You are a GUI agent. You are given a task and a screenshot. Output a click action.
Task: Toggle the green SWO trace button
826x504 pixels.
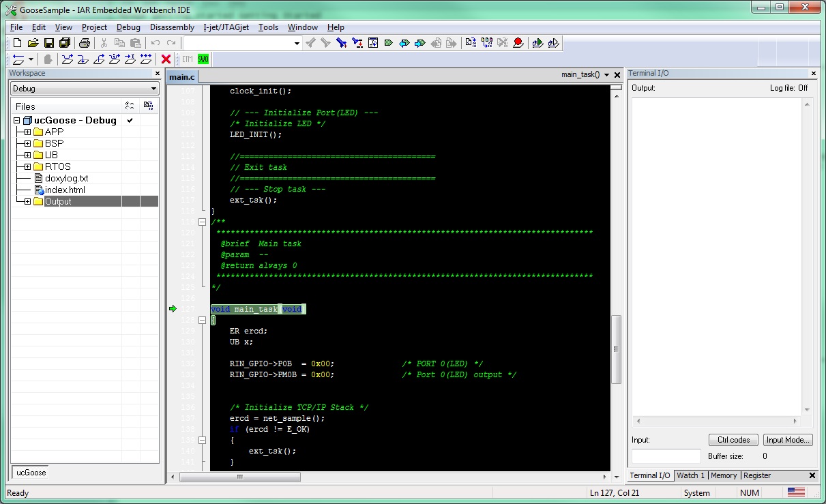(x=203, y=59)
